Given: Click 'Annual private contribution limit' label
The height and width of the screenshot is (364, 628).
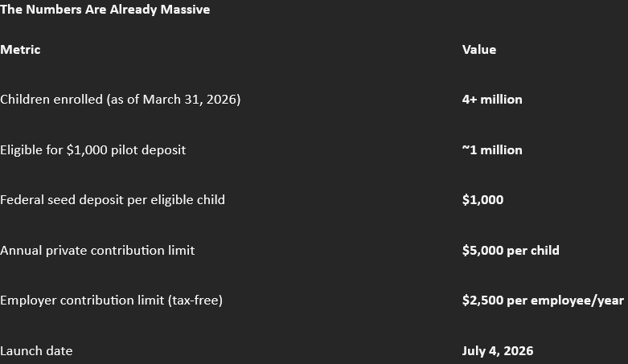Looking at the screenshot, I should (x=97, y=250).
